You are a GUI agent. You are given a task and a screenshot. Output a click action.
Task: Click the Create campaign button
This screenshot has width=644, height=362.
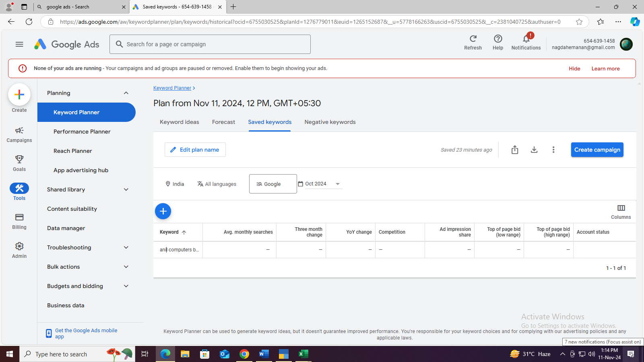pos(597,150)
